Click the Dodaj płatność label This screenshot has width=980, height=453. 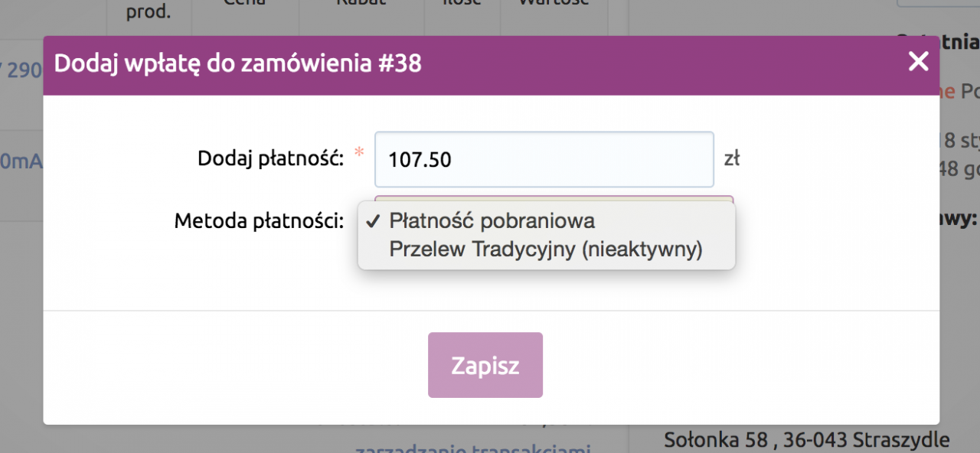[x=270, y=158]
